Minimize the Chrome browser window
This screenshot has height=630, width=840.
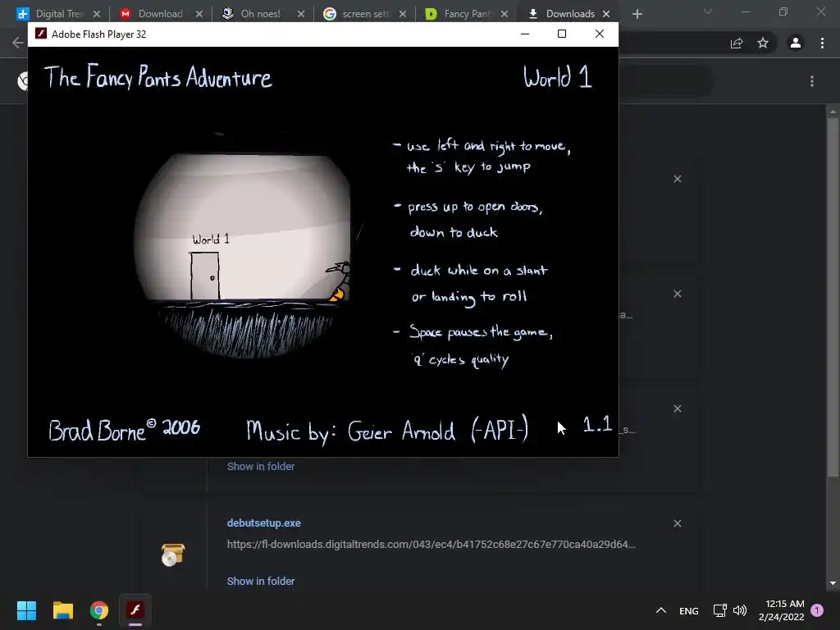coord(745,11)
